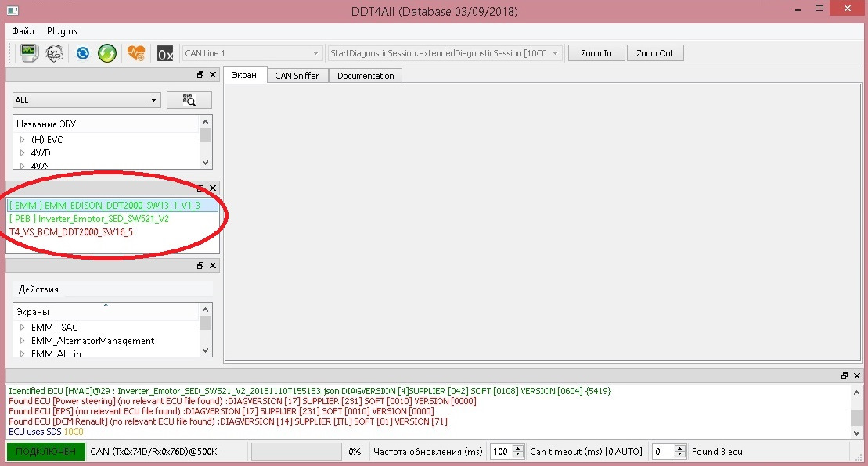This screenshot has width=868, height=466.
Task: Expand the EMM_AlternatorManagement node
Action: (22, 341)
